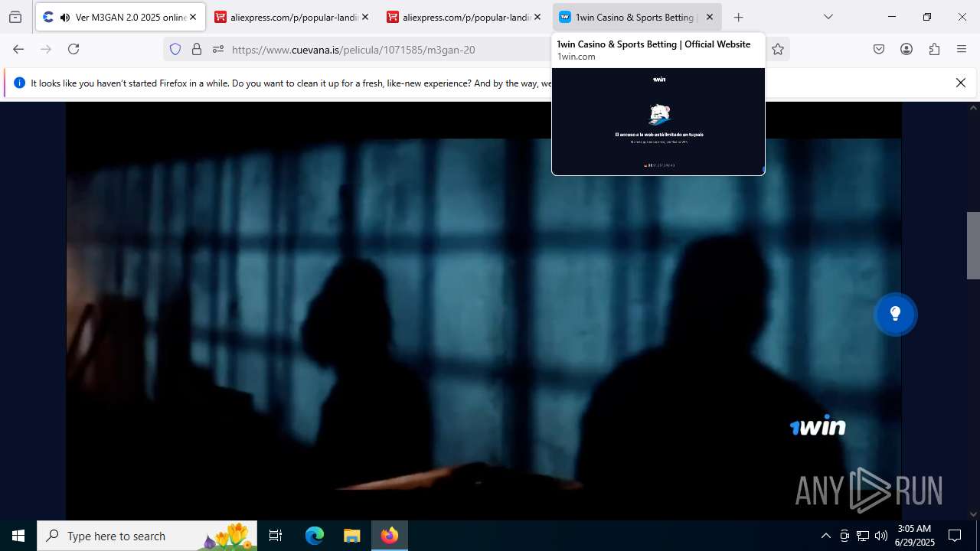The height and width of the screenshot is (551, 980).
Task: Open the site permissions icon in address bar
Action: pyautogui.click(x=218, y=49)
